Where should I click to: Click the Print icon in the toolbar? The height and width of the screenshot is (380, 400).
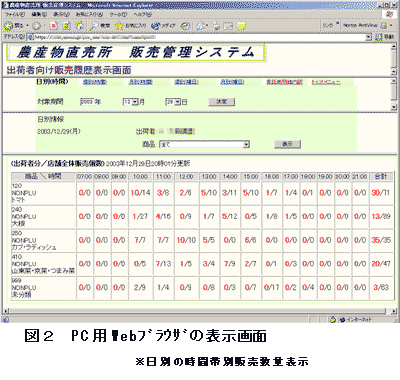tap(216, 26)
